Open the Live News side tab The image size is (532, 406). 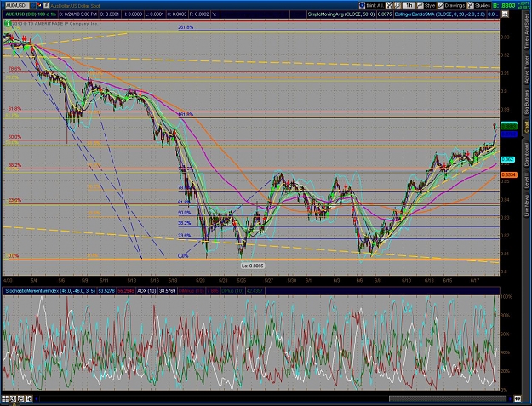click(x=527, y=205)
